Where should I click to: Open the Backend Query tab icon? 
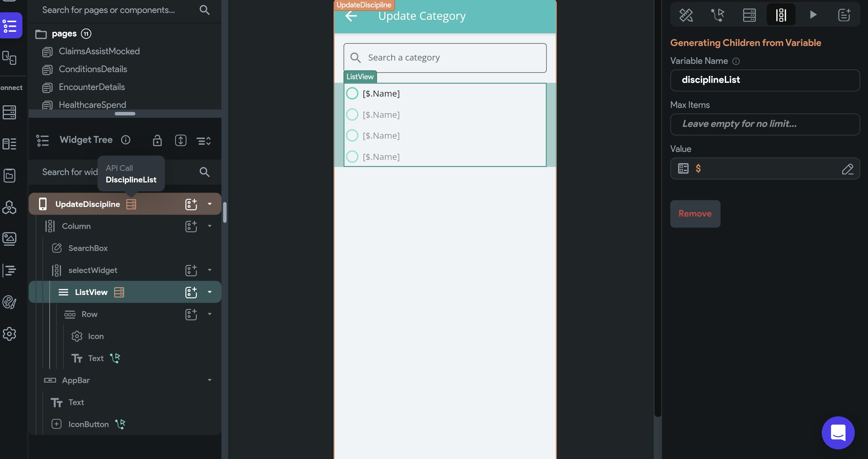click(x=749, y=15)
